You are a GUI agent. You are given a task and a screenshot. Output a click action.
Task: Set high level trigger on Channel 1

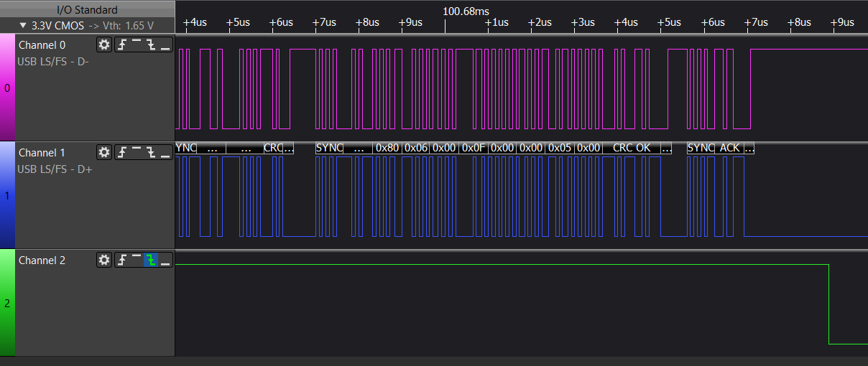[136, 152]
